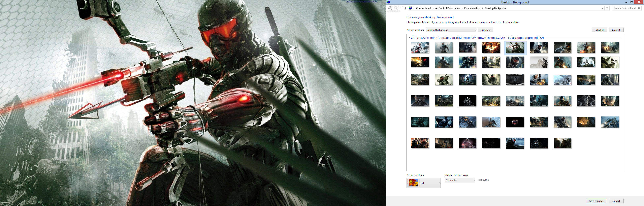Select first thumbnail in fourth row, mask close-up
This screenshot has height=206, width=644.
420,101
